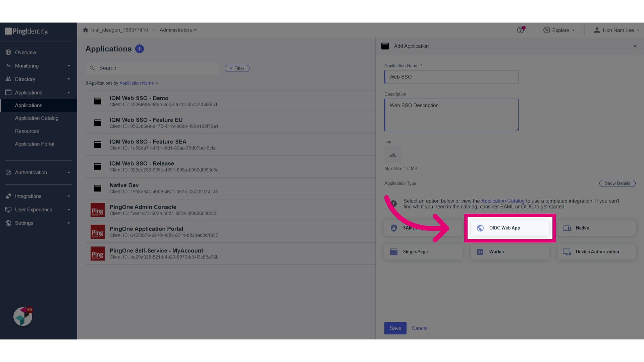Expand the Authentication sidebar menu

click(x=69, y=172)
